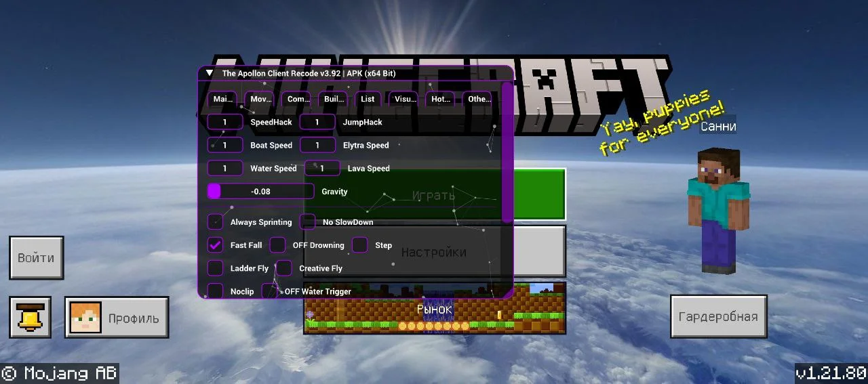
Task: Click the mod menu vertical scrollbar
Action: click(x=507, y=152)
